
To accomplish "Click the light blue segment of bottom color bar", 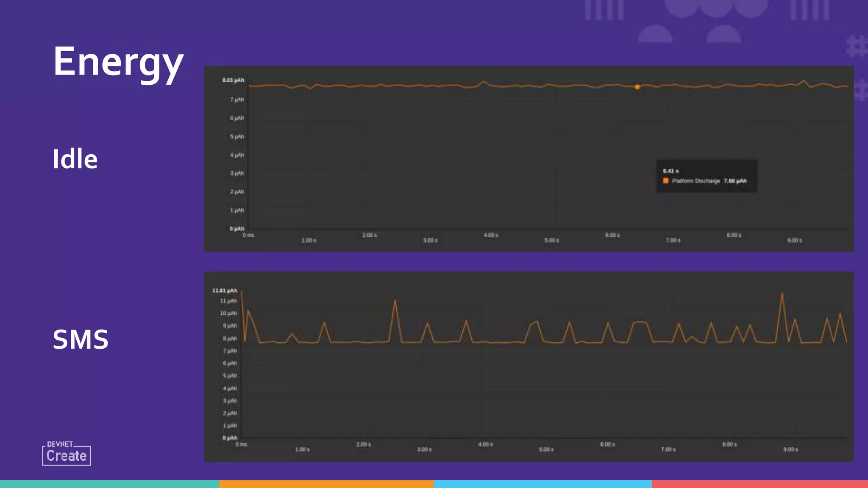I will coord(542,484).
